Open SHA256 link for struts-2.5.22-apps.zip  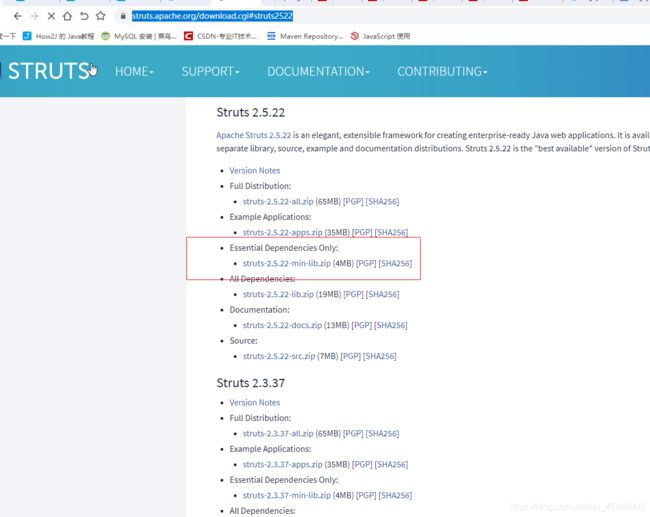tap(391, 233)
